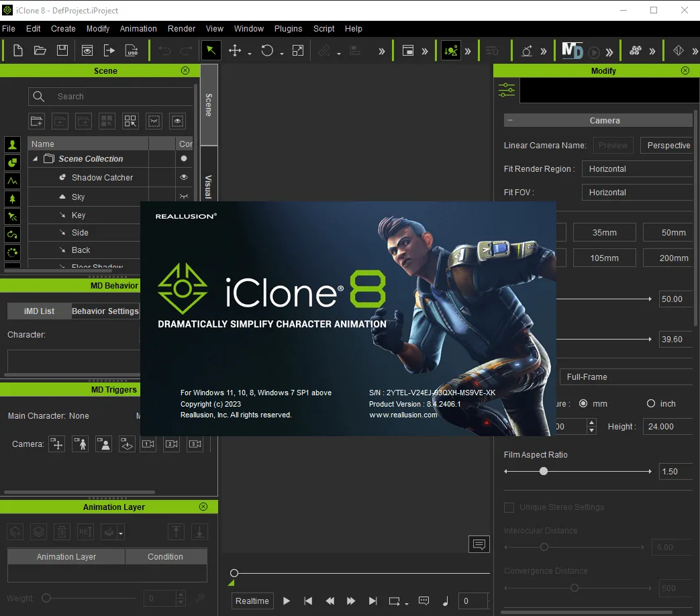This screenshot has height=616, width=700.
Task: Click the Scene search input field
Action: pos(111,97)
